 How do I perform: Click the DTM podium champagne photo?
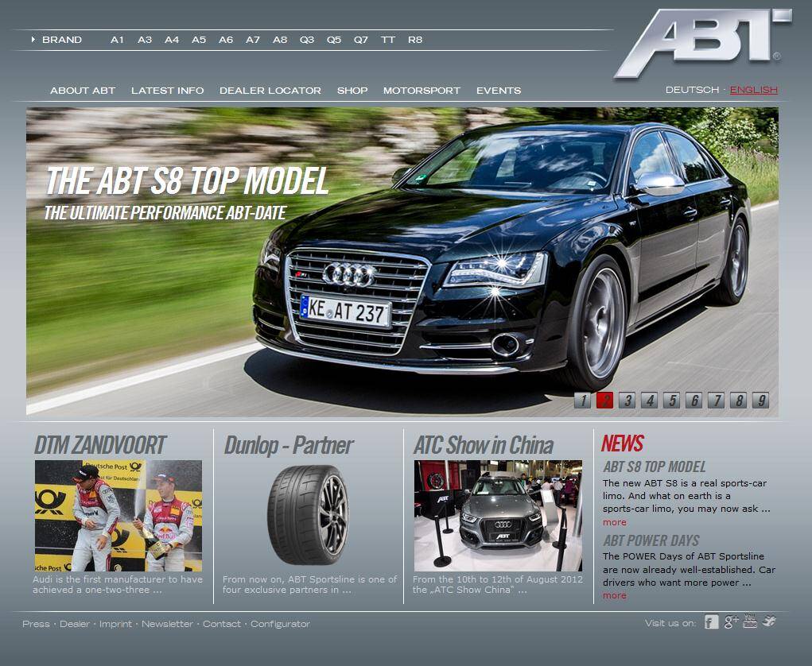pos(118,516)
